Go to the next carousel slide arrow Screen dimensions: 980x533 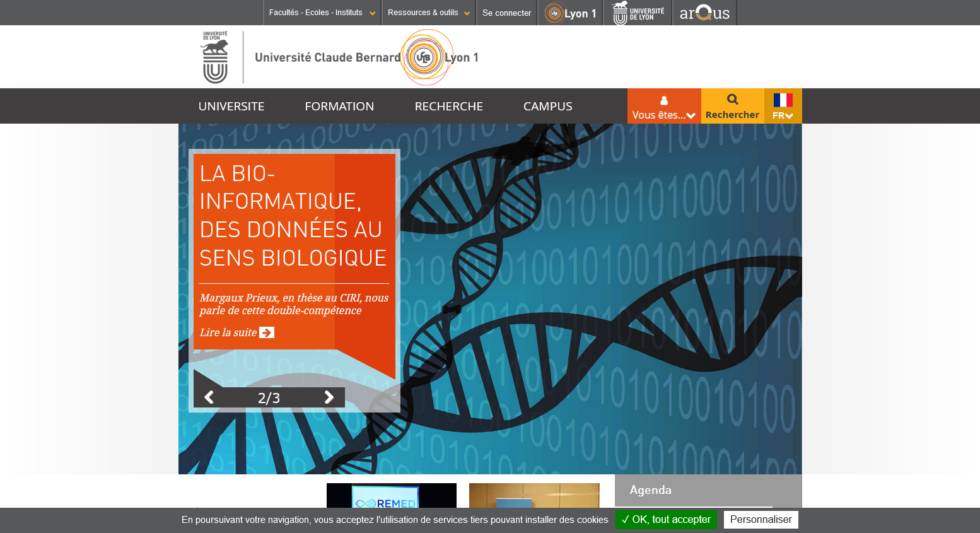(329, 397)
